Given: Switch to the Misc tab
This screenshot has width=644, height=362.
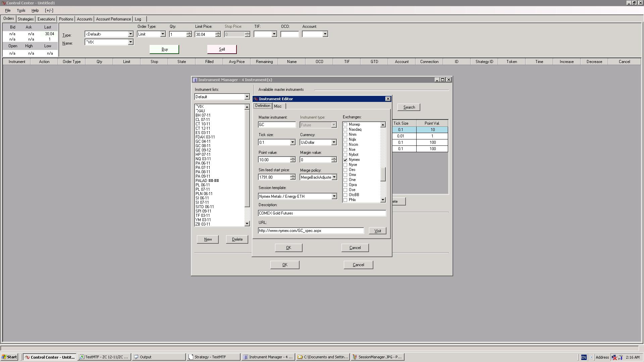Looking at the screenshot, I should coord(278,106).
